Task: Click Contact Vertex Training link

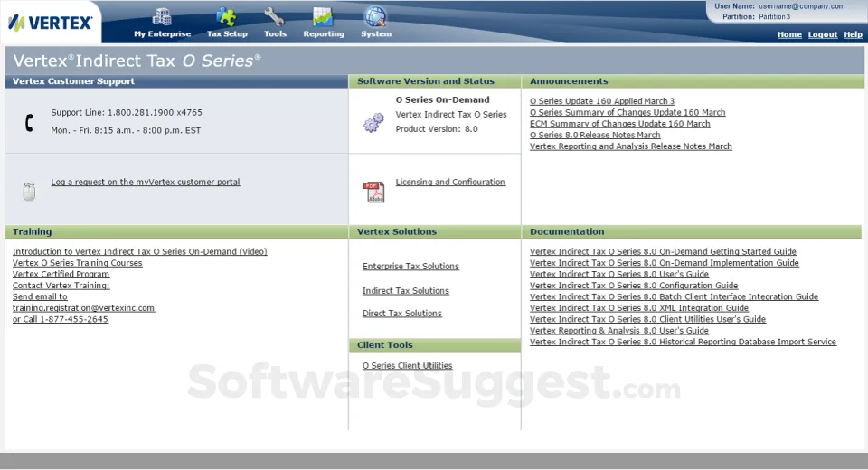Action: pos(61,286)
